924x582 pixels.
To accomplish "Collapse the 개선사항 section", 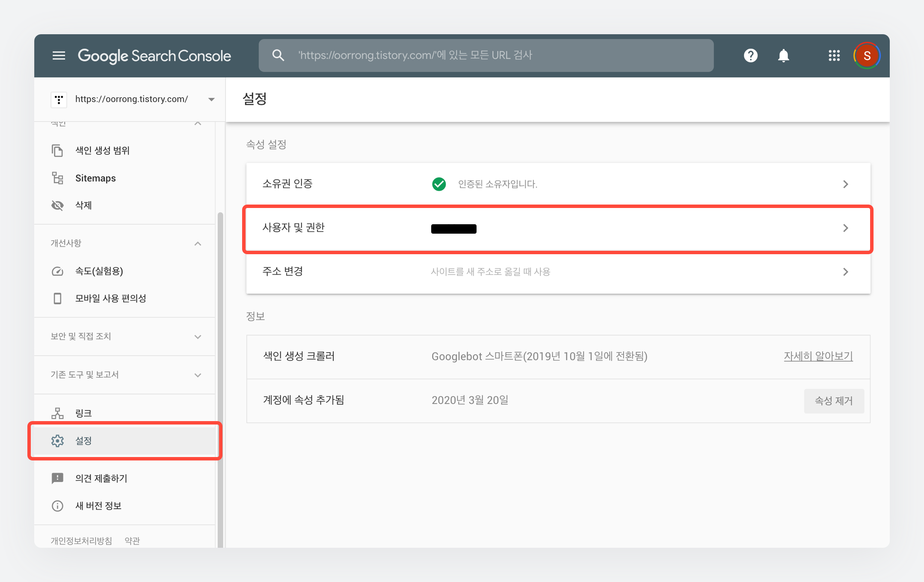I will (x=198, y=243).
